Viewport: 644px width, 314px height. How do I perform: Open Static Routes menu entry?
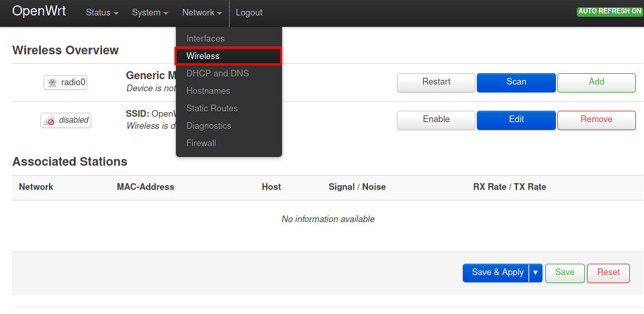212,108
